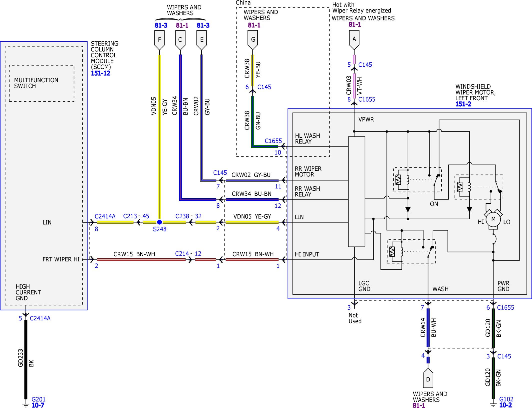This screenshot has width=532, height=408.
Task: Click the off-page connector A symbol
Action: point(354,40)
